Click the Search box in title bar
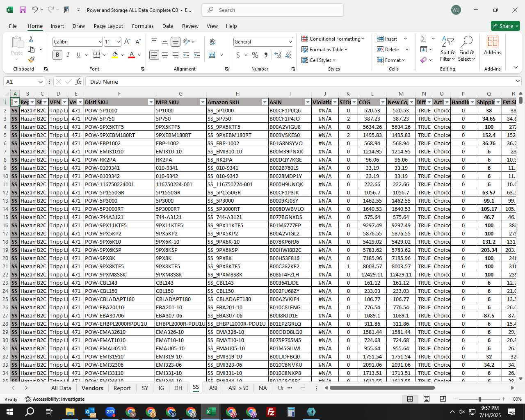Viewport: 525px width, 420px height. [x=272, y=10]
